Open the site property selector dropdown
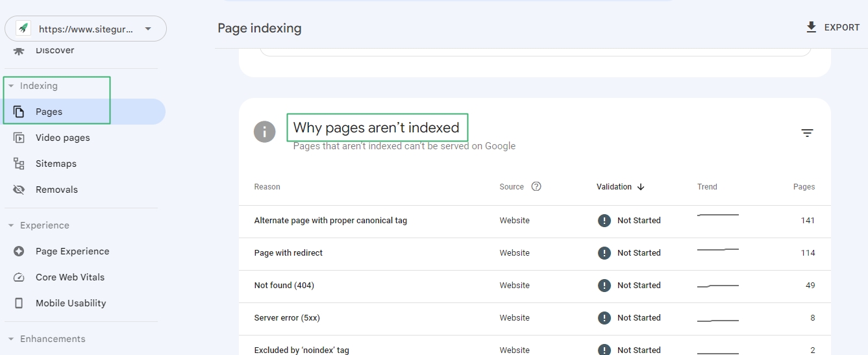The width and height of the screenshot is (868, 355). point(85,29)
